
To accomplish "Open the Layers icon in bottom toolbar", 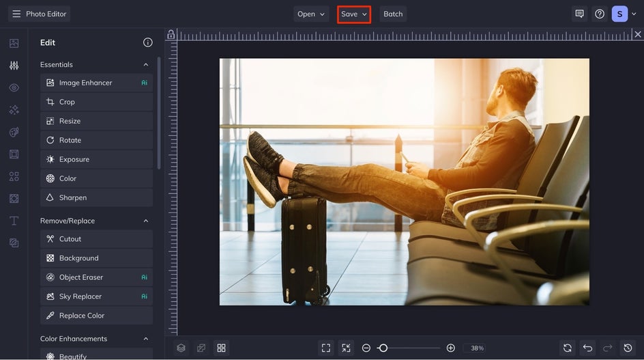I will (181, 348).
